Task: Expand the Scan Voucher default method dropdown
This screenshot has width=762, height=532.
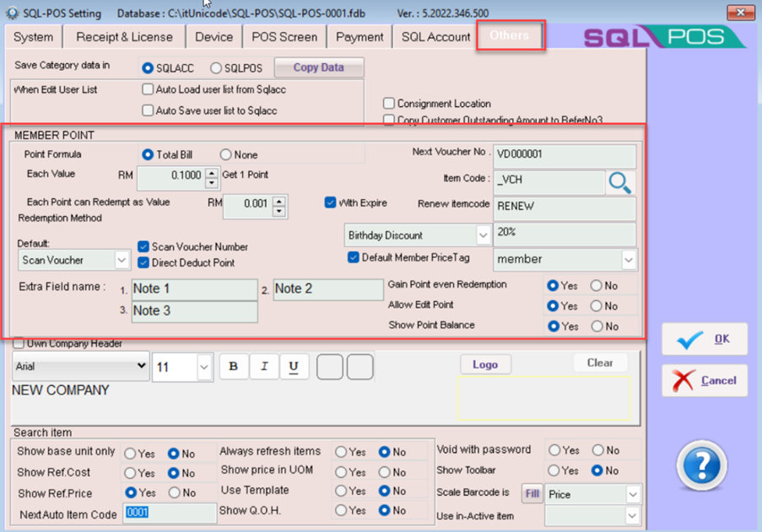Action: click(122, 261)
